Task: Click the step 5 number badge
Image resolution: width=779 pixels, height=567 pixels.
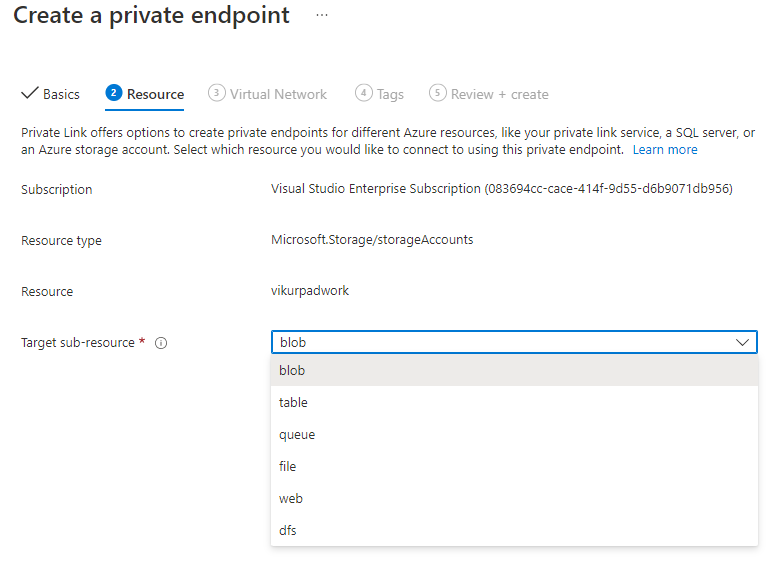Action: (437, 93)
